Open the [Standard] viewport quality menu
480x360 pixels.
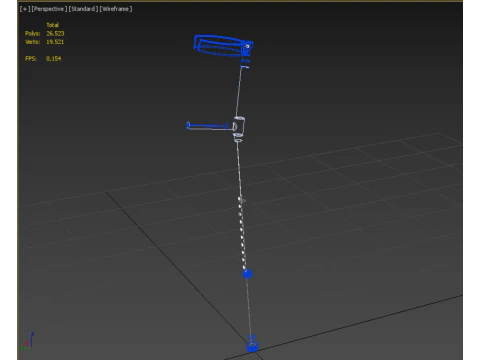pos(83,9)
